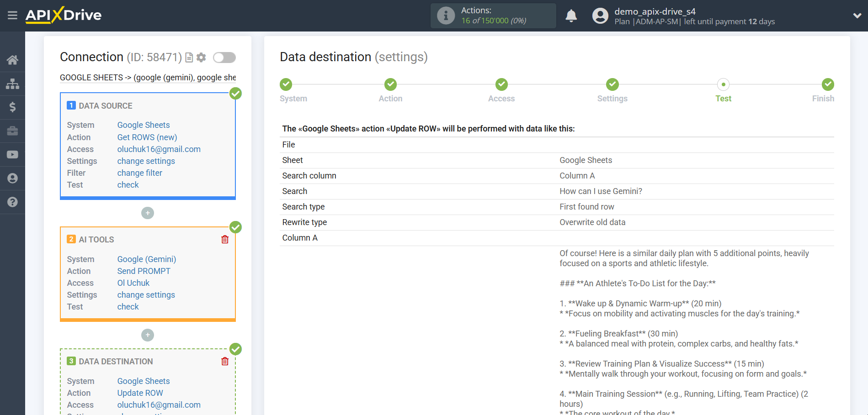Jump to the Test step marker
Screen dimensions: 868x415
(723, 85)
